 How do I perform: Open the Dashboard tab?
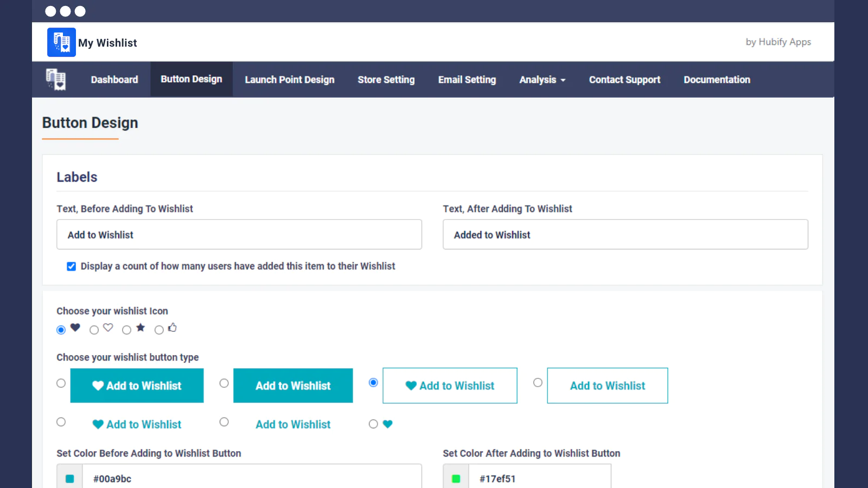click(x=114, y=80)
